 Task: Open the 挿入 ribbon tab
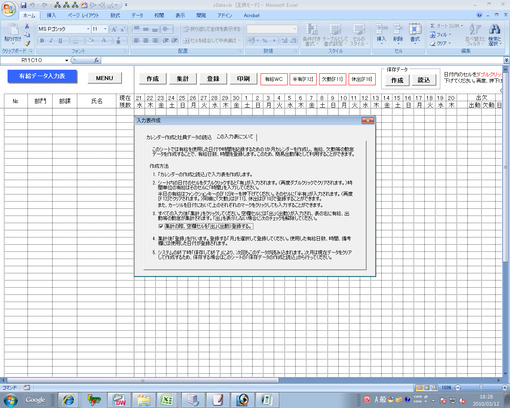(51, 15)
